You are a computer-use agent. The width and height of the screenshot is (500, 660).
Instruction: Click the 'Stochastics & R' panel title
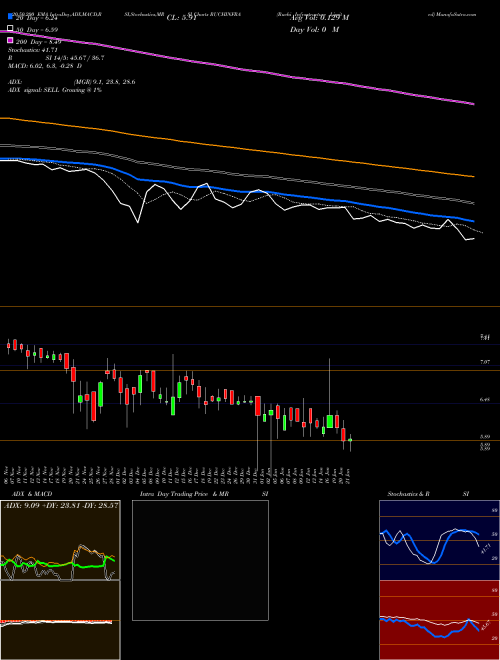[409, 494]
